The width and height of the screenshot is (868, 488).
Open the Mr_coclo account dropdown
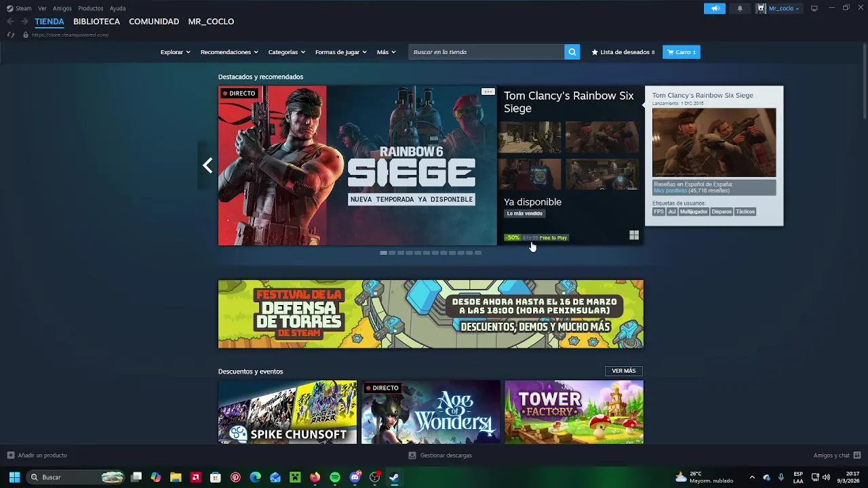coord(784,8)
